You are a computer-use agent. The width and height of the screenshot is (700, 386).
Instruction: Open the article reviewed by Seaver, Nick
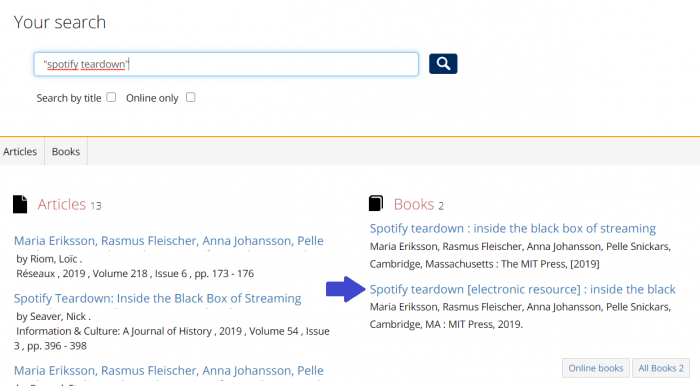click(x=158, y=299)
